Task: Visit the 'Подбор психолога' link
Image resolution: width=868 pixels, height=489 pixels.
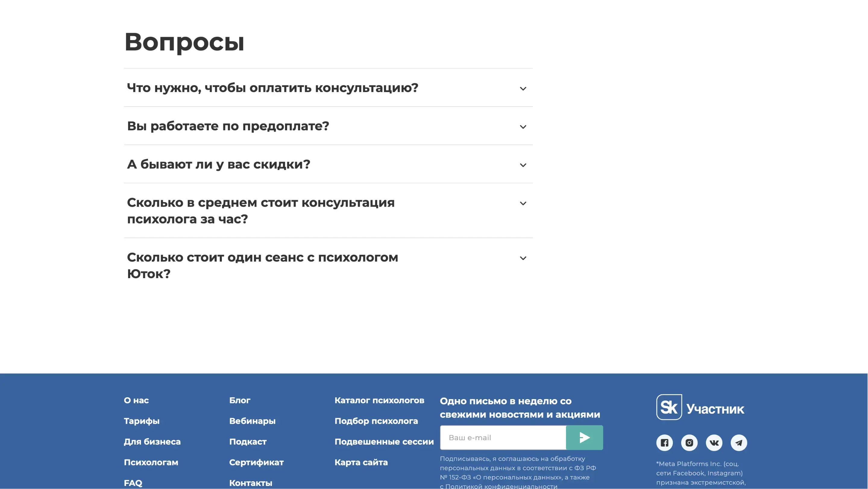Action: click(x=376, y=421)
